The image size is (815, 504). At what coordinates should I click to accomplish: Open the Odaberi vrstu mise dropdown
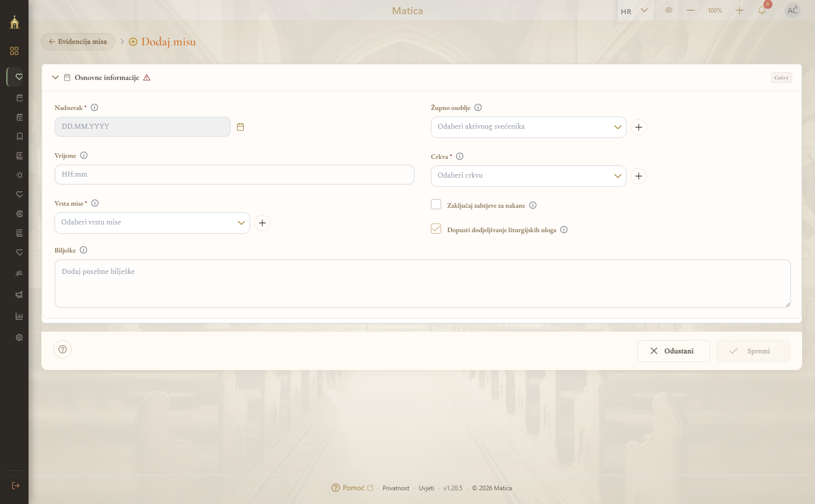click(152, 223)
